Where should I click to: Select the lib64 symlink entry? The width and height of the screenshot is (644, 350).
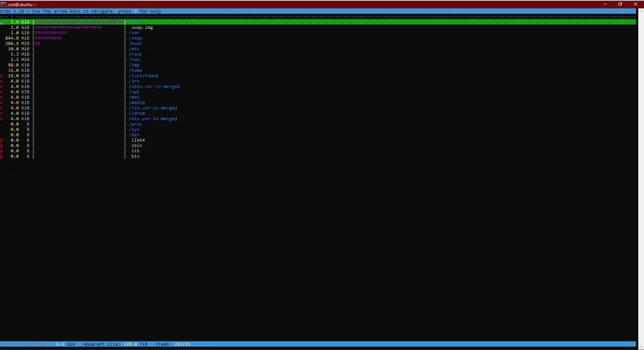click(138, 140)
